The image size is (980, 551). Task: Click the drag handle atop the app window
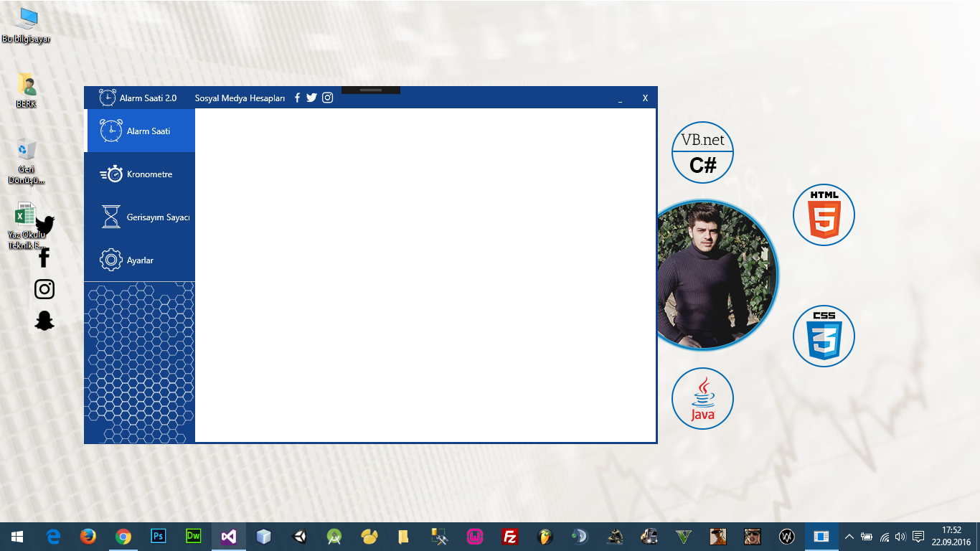[371, 90]
